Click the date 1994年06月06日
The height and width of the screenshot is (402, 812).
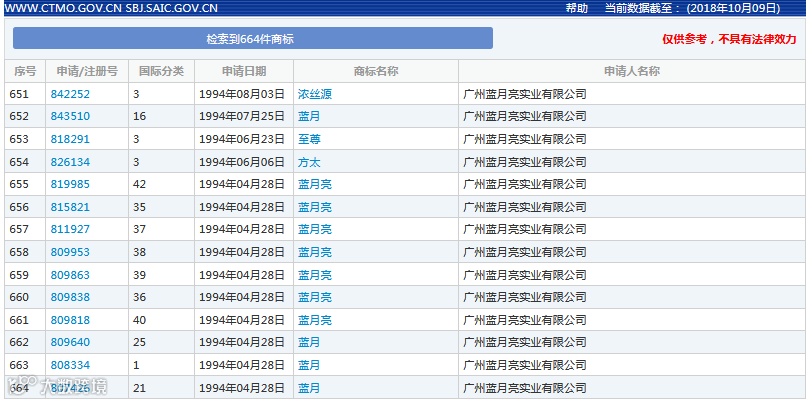(x=242, y=162)
